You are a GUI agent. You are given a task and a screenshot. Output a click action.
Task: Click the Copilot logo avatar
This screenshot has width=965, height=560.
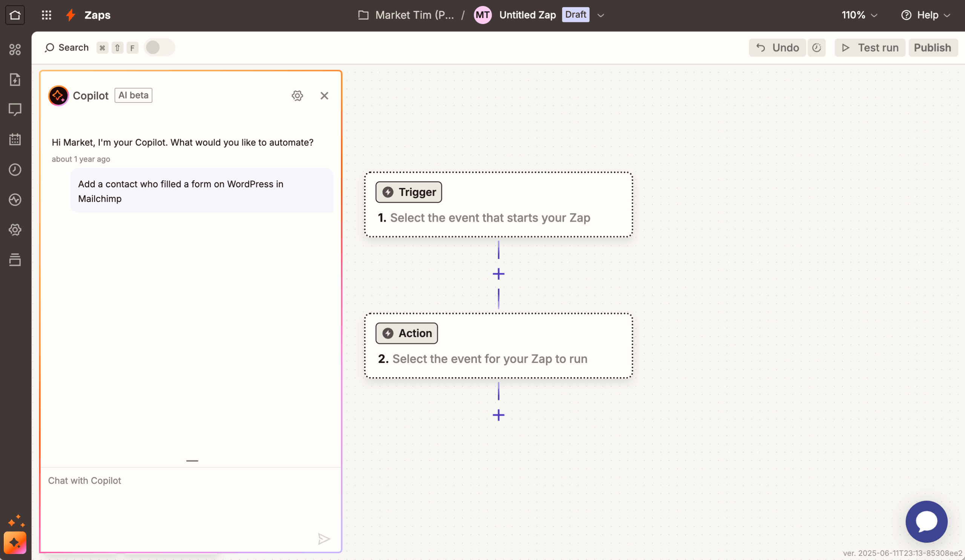tap(58, 96)
